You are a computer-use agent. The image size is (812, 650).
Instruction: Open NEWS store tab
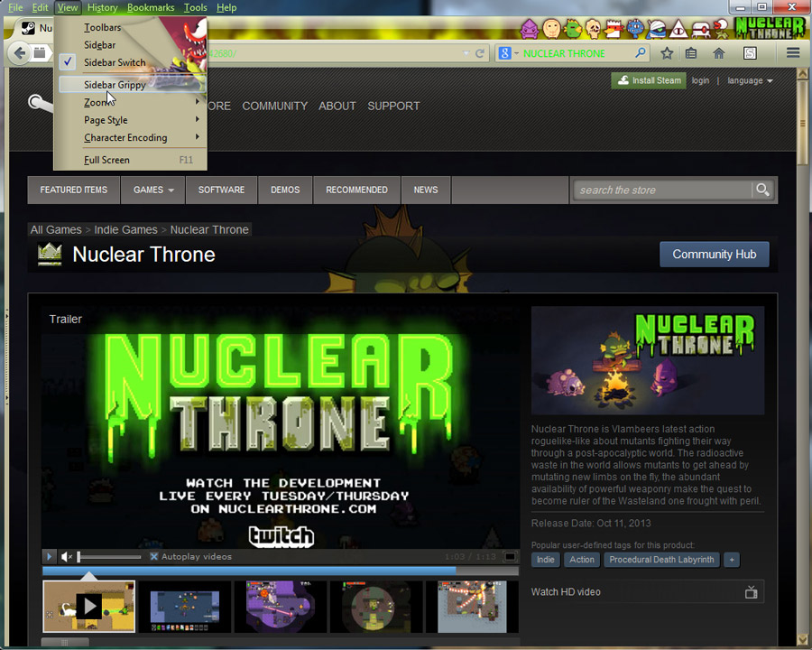coord(426,190)
